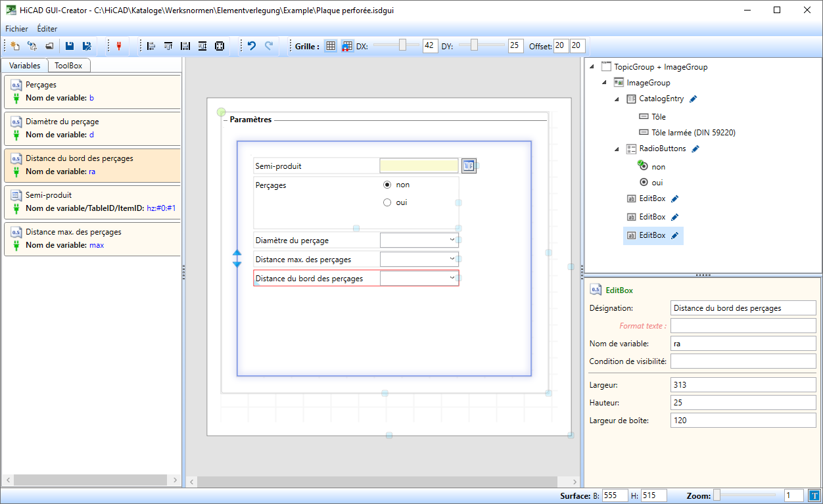Click the Largeur de boîte input field
The height and width of the screenshot is (504, 823).
click(x=743, y=421)
